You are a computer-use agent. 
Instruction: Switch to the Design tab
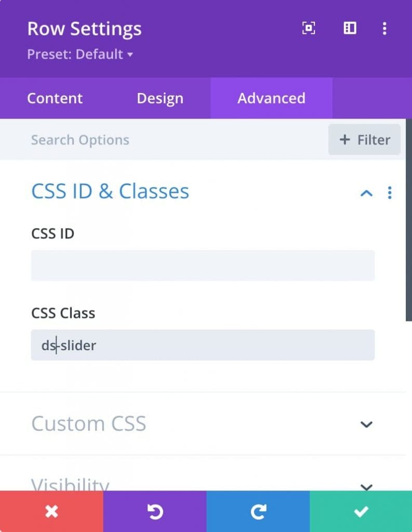pos(160,98)
